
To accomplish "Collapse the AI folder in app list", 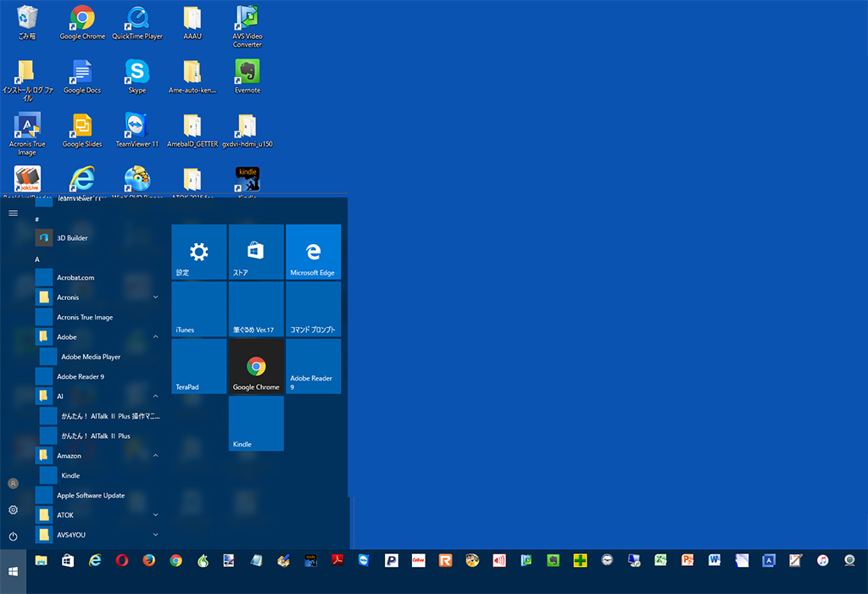I will [156, 397].
